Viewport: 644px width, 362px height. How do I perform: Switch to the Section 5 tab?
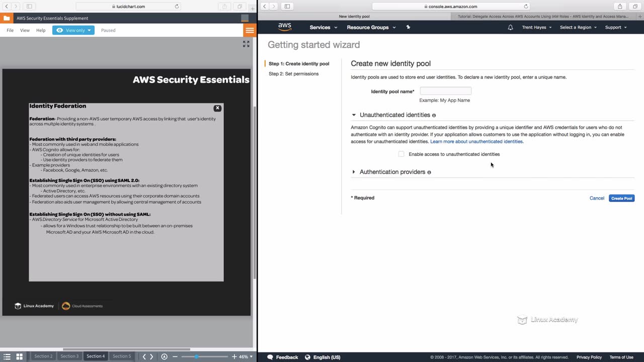[122, 356]
